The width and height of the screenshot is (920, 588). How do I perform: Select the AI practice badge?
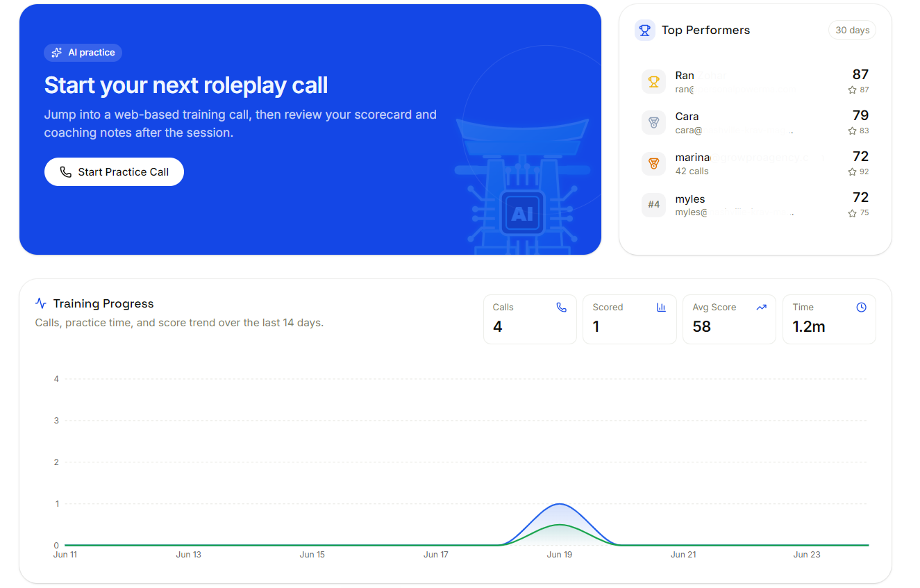pos(83,53)
